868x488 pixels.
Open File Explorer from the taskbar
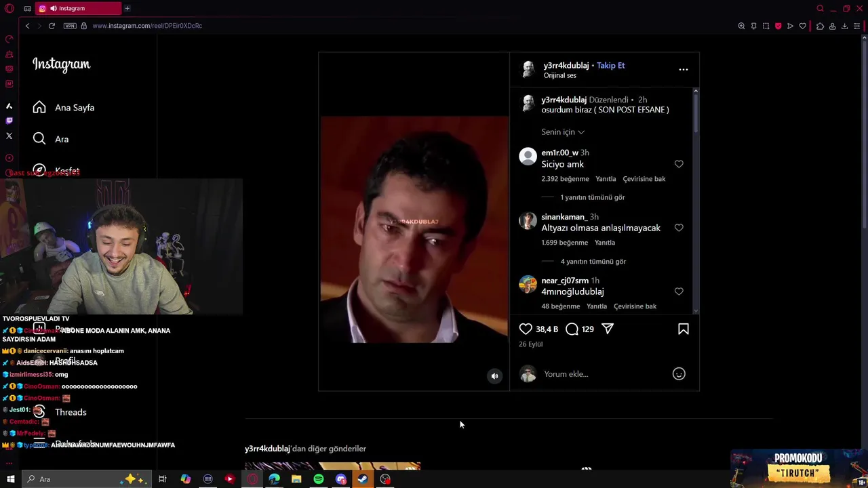point(296,479)
